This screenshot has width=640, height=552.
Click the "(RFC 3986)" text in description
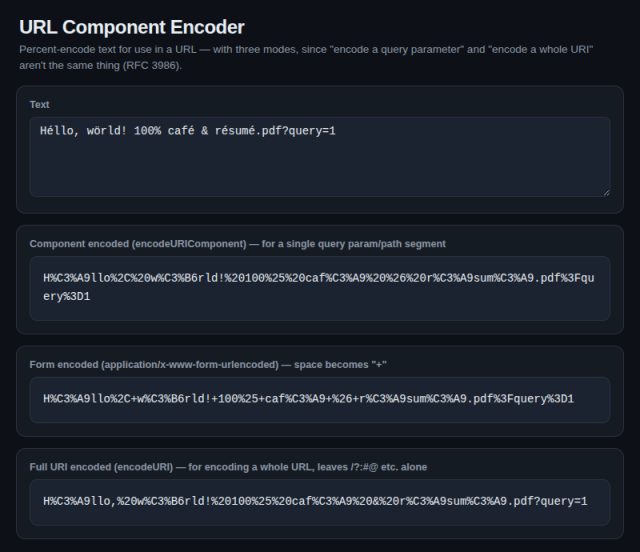point(152,65)
